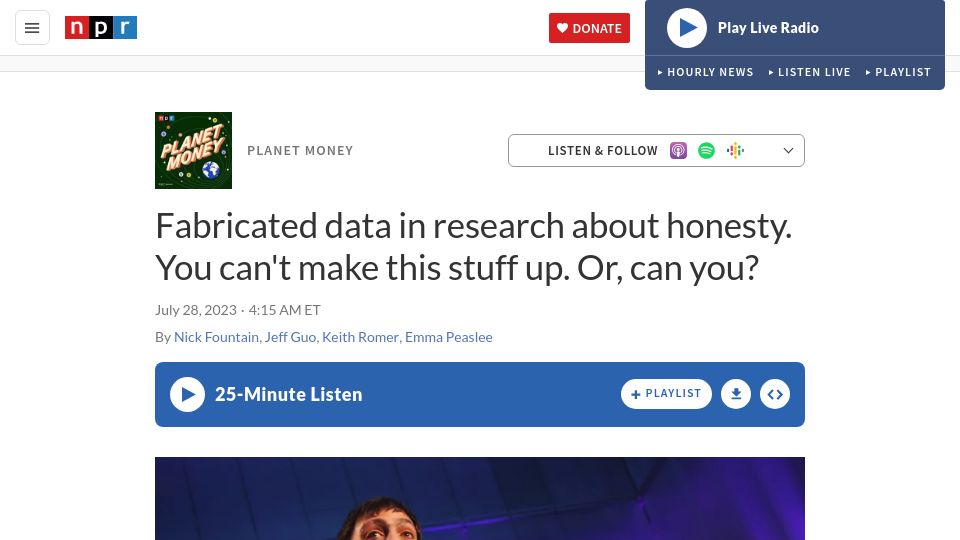View author Emma Peaslee's page
The width and height of the screenshot is (960, 540).
(449, 337)
